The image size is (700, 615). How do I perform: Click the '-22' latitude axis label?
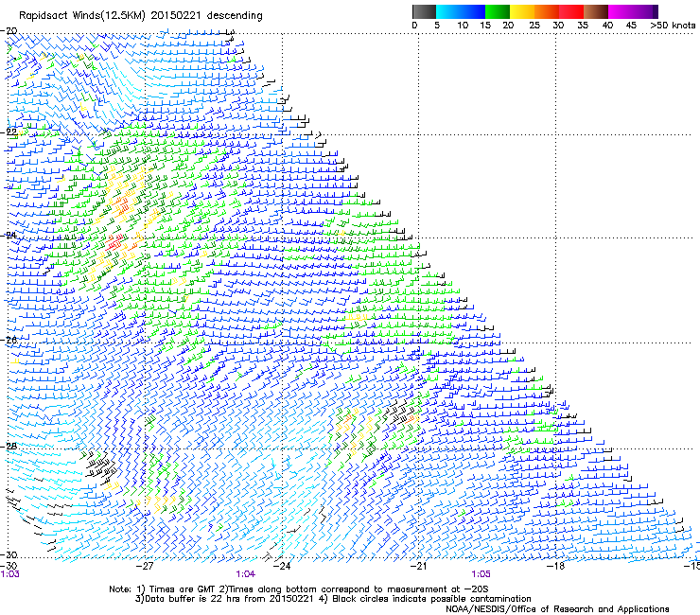[9, 132]
